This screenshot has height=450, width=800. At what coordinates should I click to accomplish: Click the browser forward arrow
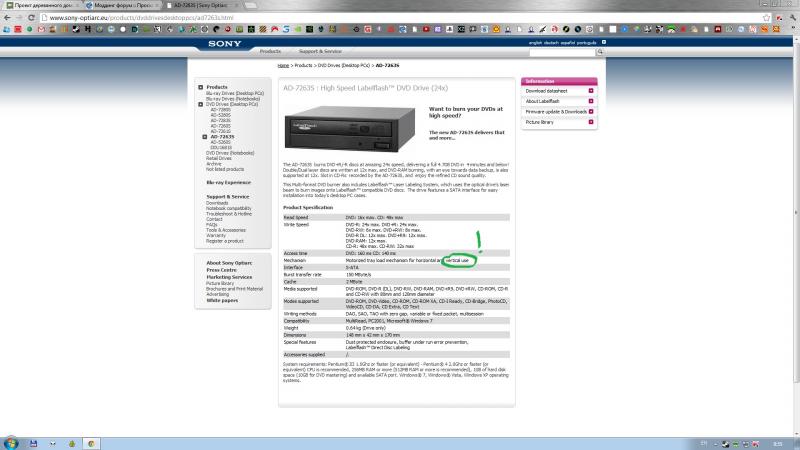(19, 18)
